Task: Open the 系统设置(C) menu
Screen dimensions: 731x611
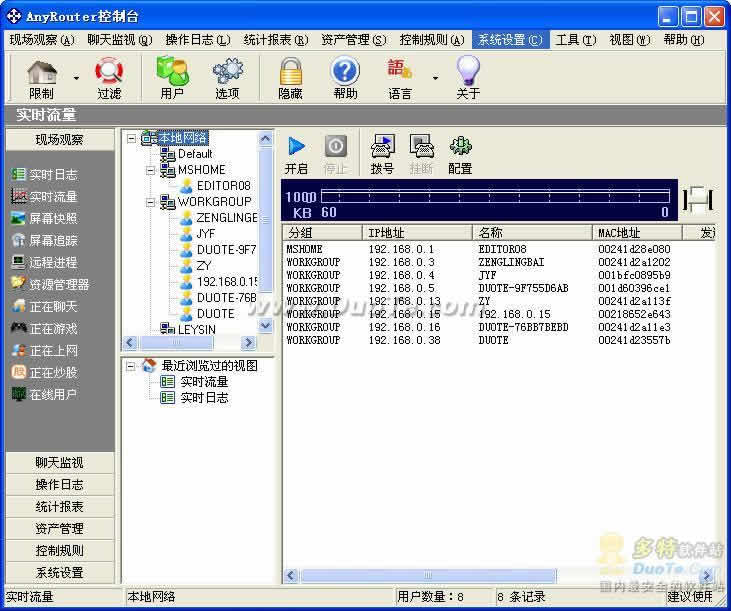Action: (510, 40)
